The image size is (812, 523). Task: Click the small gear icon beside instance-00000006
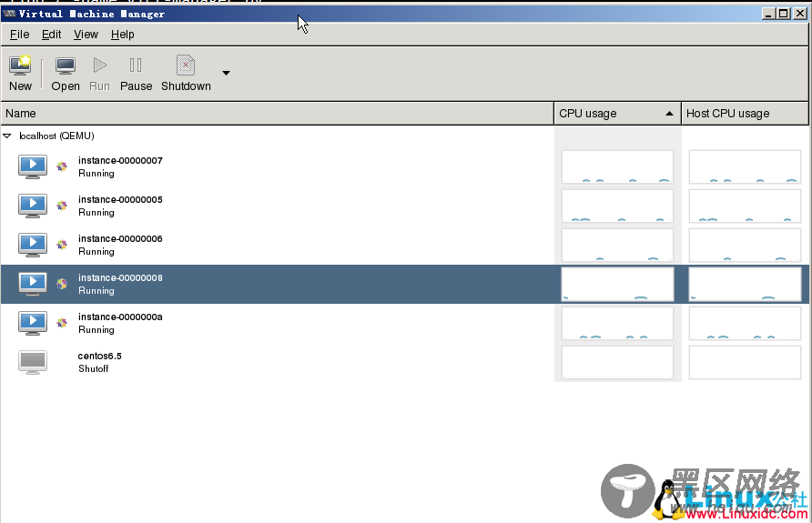pyautogui.click(x=62, y=244)
